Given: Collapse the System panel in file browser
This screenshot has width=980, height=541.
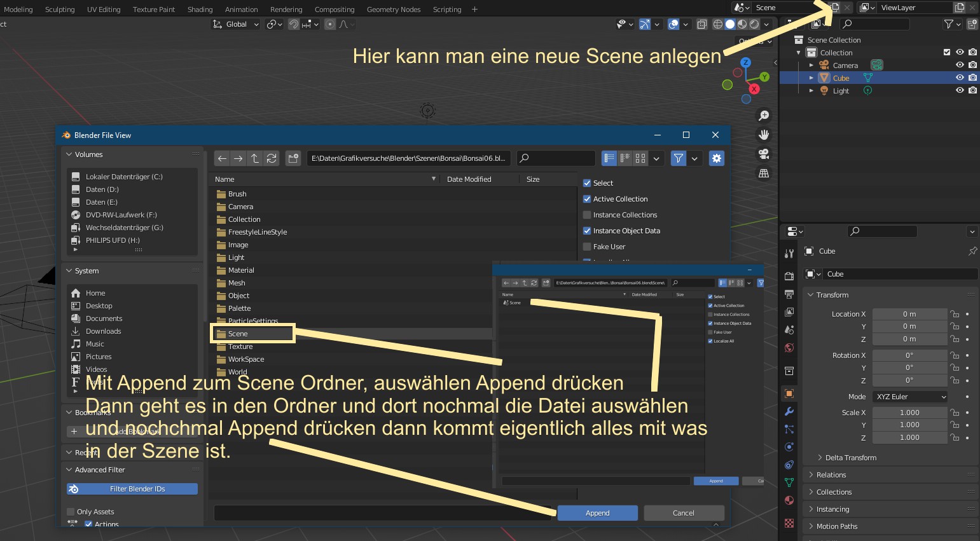Looking at the screenshot, I should pyautogui.click(x=69, y=271).
